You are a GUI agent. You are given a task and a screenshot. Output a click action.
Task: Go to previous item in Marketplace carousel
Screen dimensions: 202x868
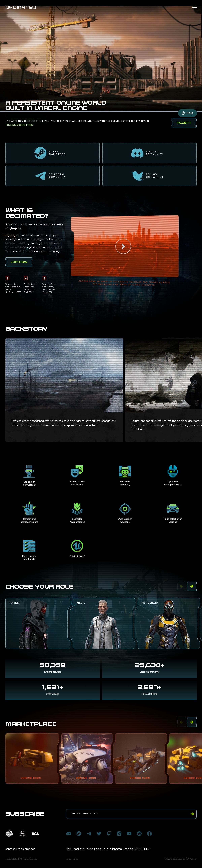[x=182, y=722]
